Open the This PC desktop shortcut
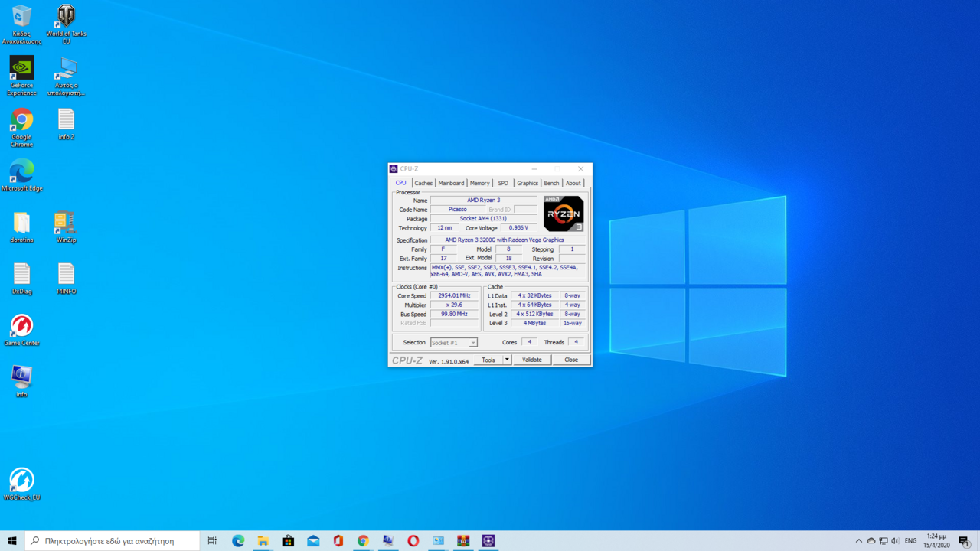 coord(66,76)
